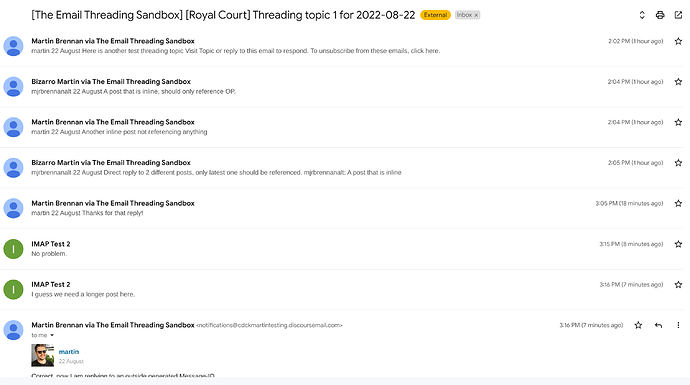
Task: Click the '2:02 PM (1 hour ago)' timestamp
Action: (x=635, y=41)
